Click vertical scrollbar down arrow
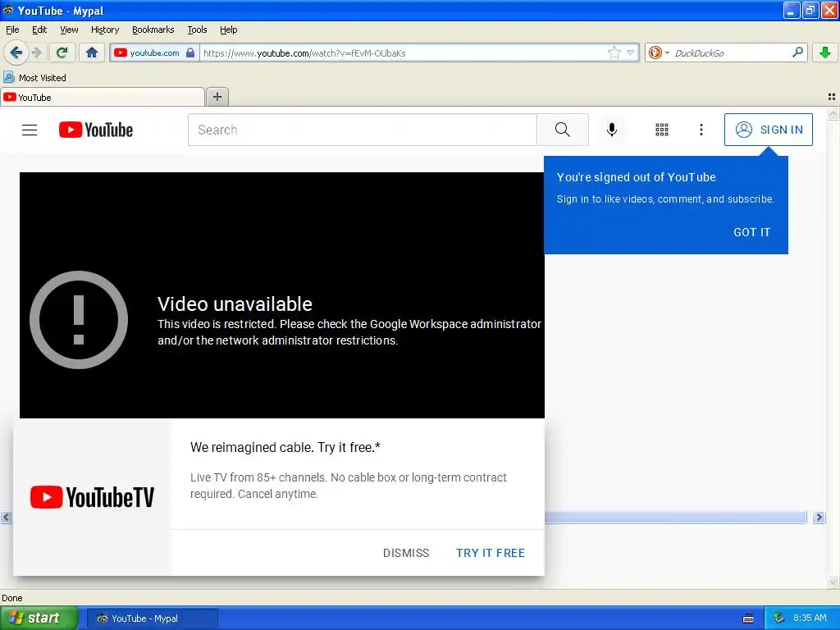The height and width of the screenshot is (630, 840). (x=833, y=582)
